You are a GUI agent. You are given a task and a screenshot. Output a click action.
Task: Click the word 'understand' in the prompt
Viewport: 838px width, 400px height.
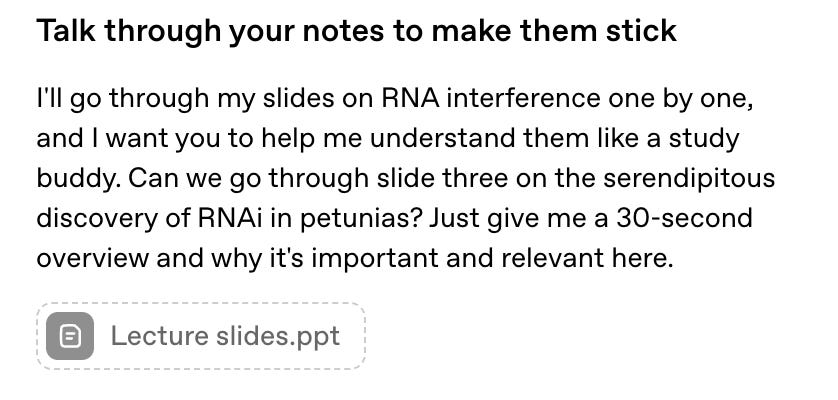pyautogui.click(x=443, y=139)
